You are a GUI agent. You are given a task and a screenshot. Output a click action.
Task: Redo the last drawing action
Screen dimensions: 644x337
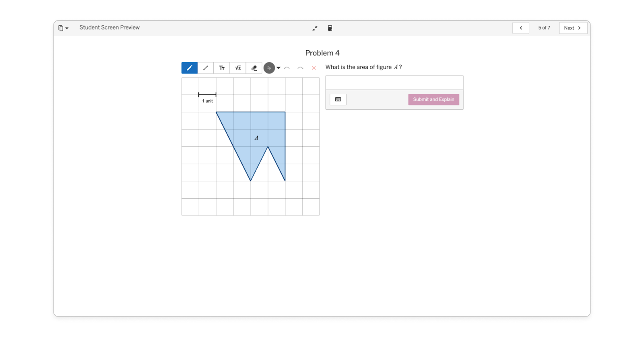click(x=300, y=68)
